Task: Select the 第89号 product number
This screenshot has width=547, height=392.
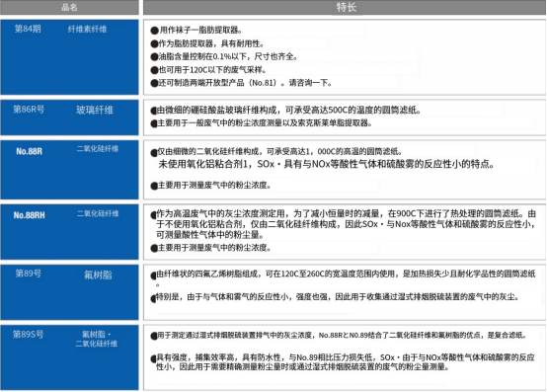Action: coord(29,274)
